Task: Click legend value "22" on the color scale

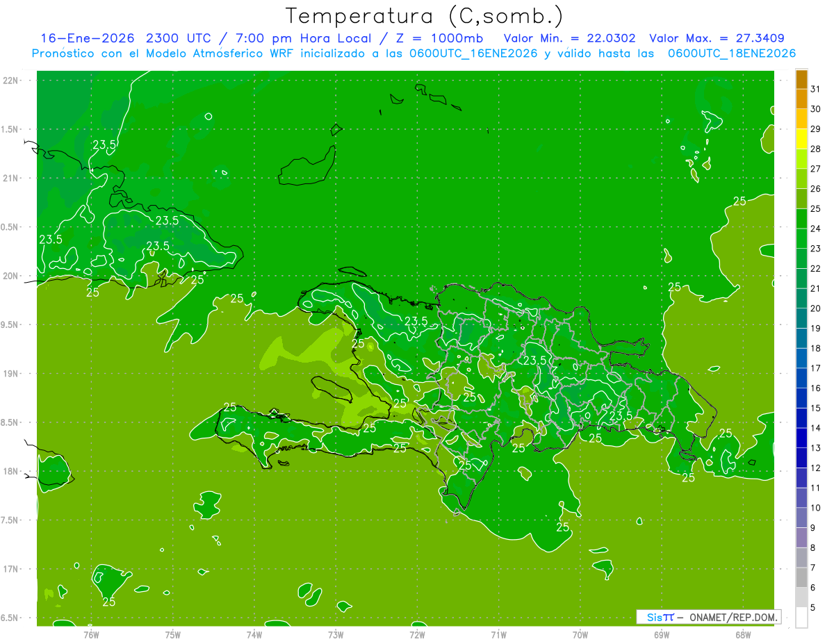Action: (816, 269)
